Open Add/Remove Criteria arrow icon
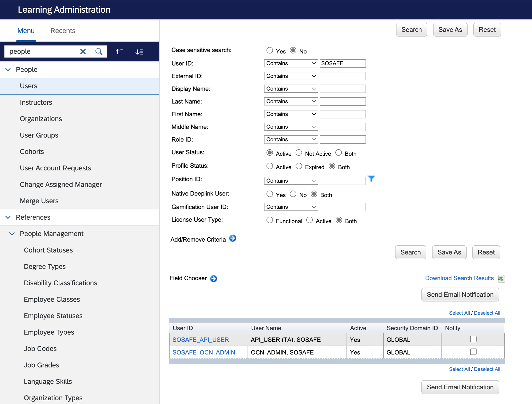 click(x=232, y=238)
